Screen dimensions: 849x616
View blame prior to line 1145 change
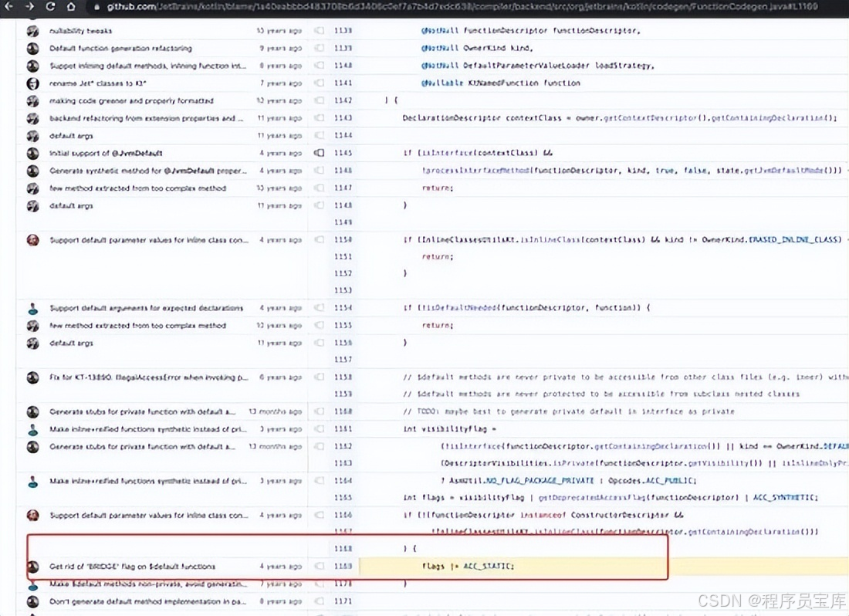point(320,153)
